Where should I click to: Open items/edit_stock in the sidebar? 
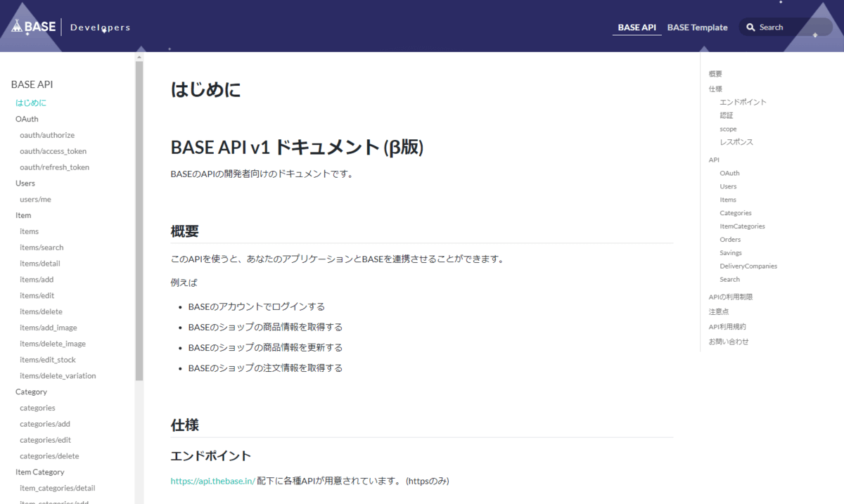(x=48, y=360)
